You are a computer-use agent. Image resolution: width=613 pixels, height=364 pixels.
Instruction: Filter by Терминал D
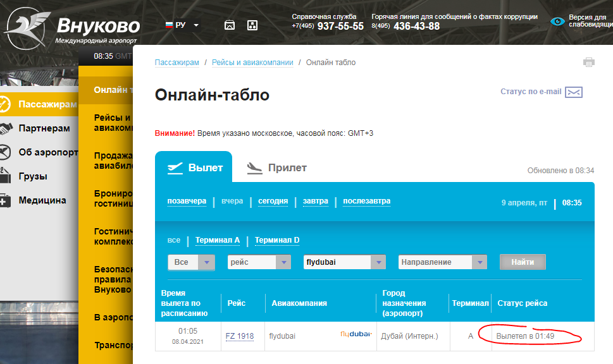[x=277, y=240]
